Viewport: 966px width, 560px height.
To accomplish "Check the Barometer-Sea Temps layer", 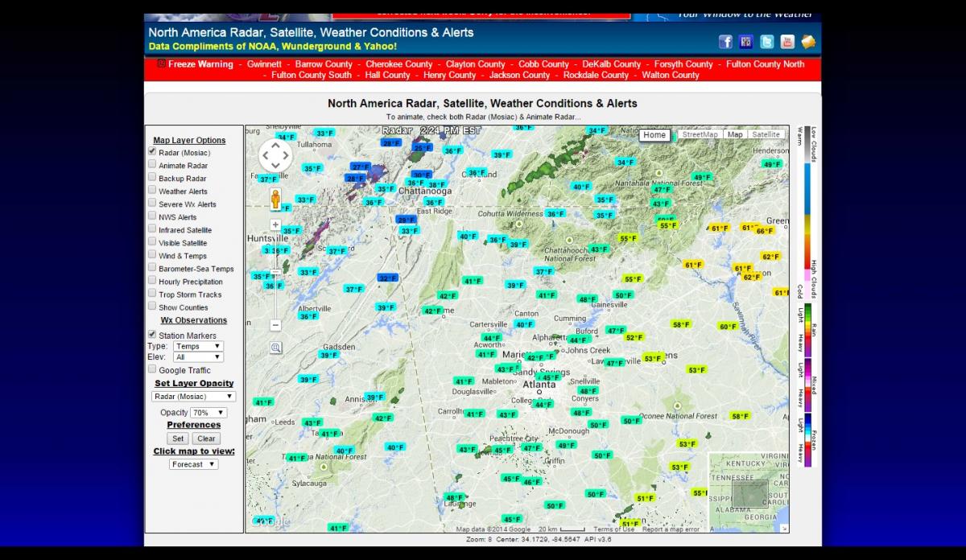I will 152,267.
